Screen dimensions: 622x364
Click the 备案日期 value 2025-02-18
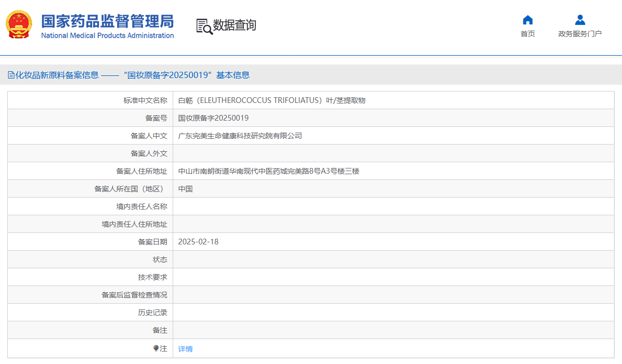(198, 242)
